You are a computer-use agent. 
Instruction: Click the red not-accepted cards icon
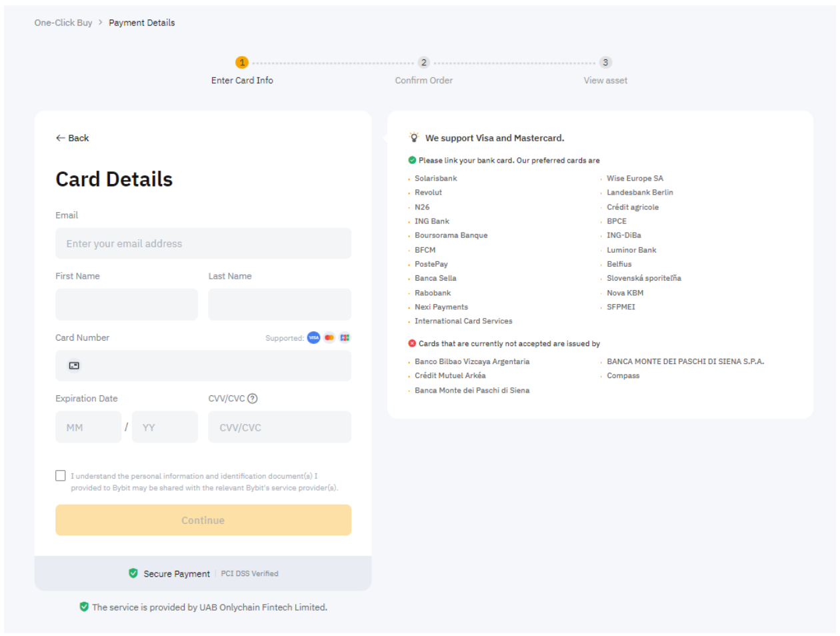[x=412, y=344]
